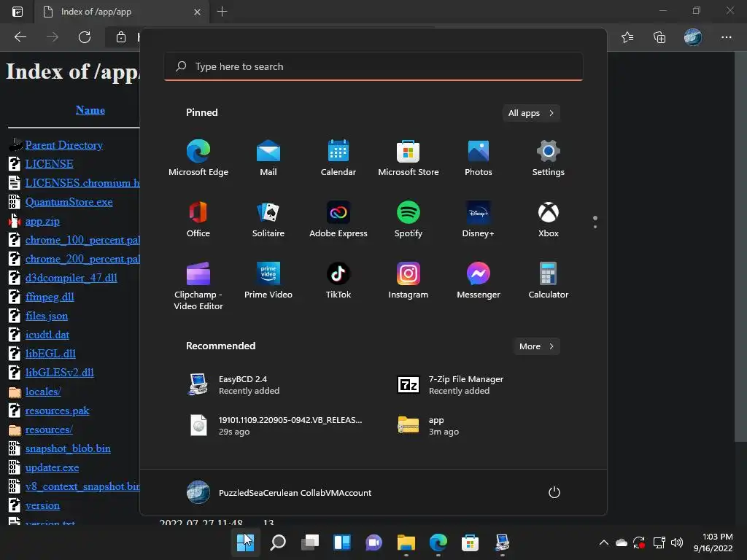This screenshot has width=747, height=560.
Task: Sort the listing by Name
Action: point(90,110)
